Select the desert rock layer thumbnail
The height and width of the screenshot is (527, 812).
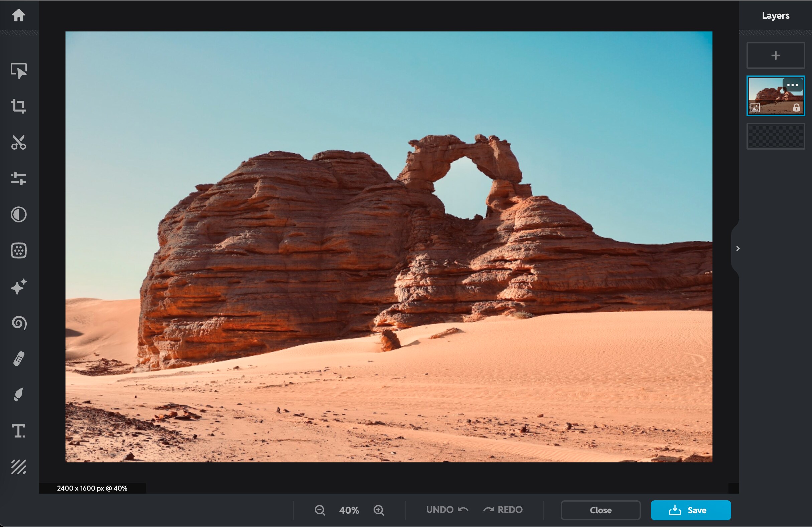pyautogui.click(x=776, y=96)
